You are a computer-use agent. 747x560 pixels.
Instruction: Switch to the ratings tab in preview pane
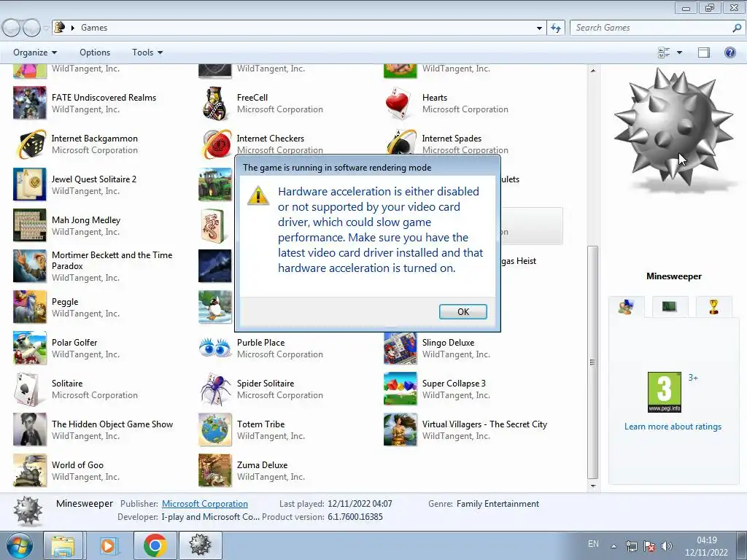click(626, 307)
